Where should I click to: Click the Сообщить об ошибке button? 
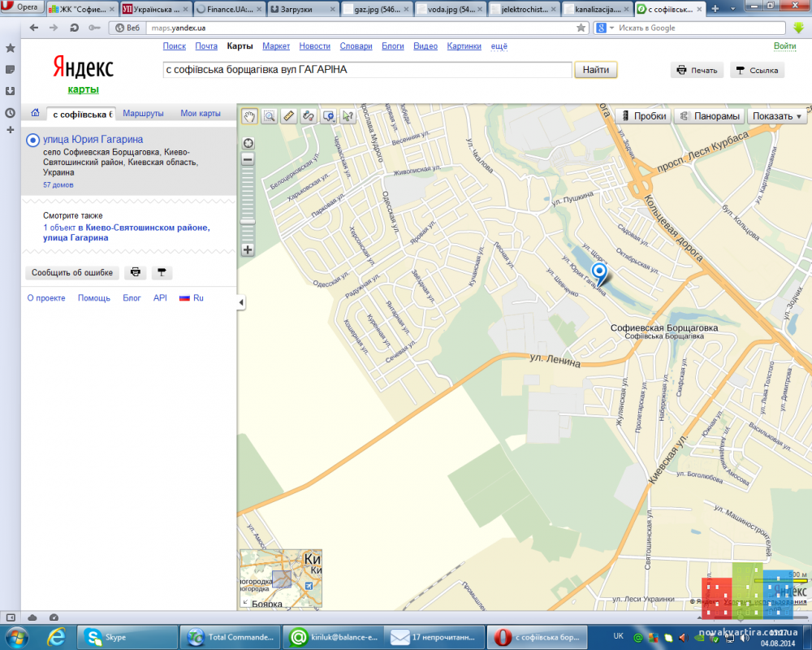point(72,273)
